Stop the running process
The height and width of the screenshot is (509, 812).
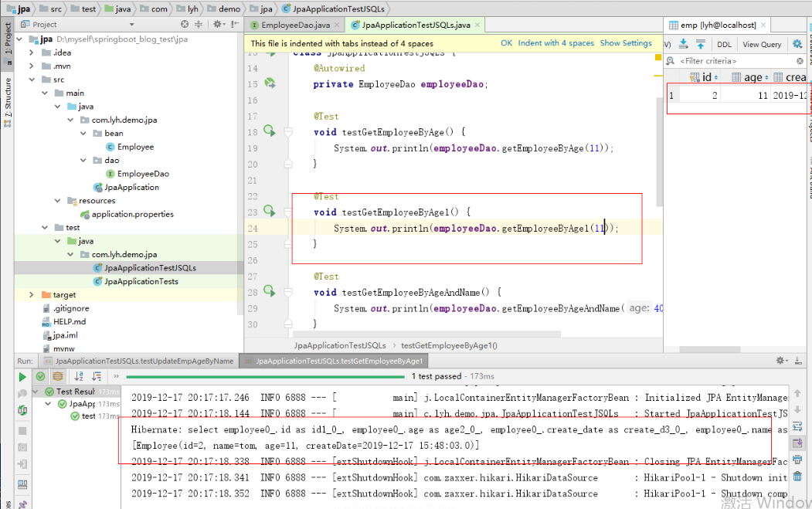22,430
